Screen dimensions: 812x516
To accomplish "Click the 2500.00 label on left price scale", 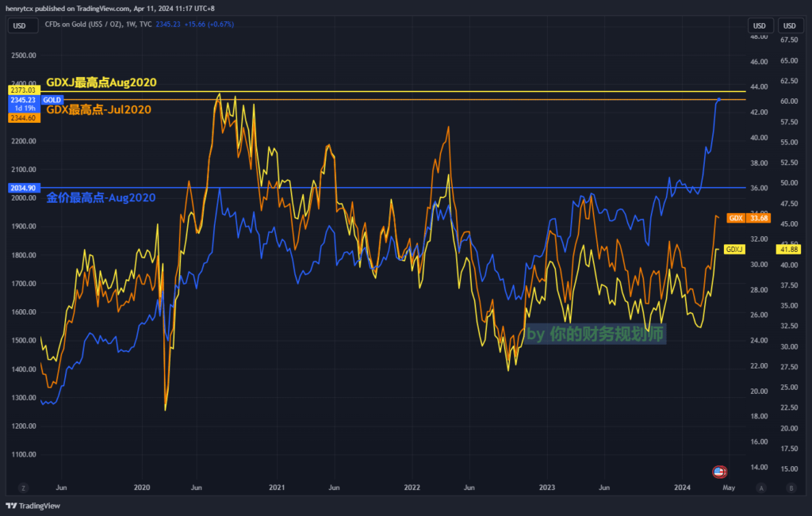I will tap(24, 55).
